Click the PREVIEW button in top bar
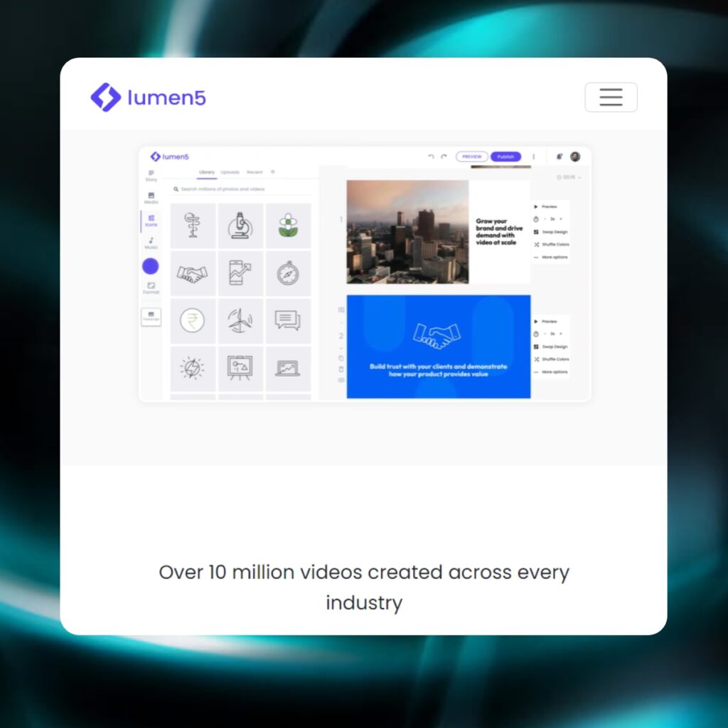The height and width of the screenshot is (728, 728). click(472, 156)
